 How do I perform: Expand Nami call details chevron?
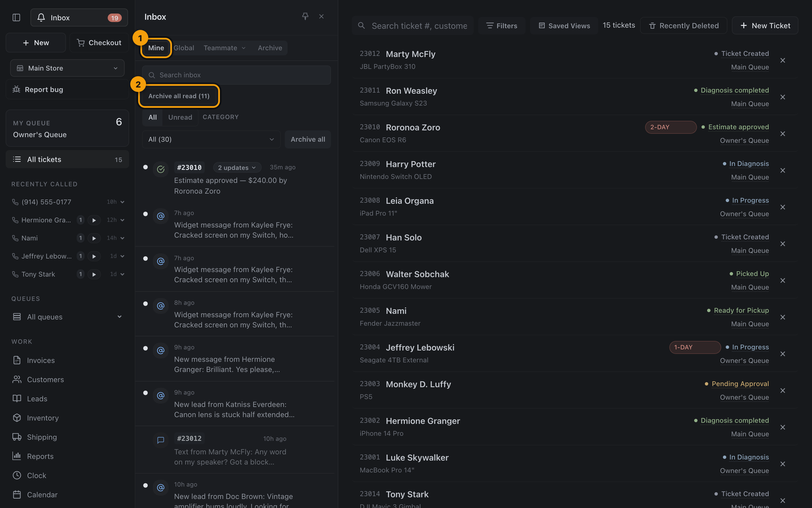[x=122, y=238]
